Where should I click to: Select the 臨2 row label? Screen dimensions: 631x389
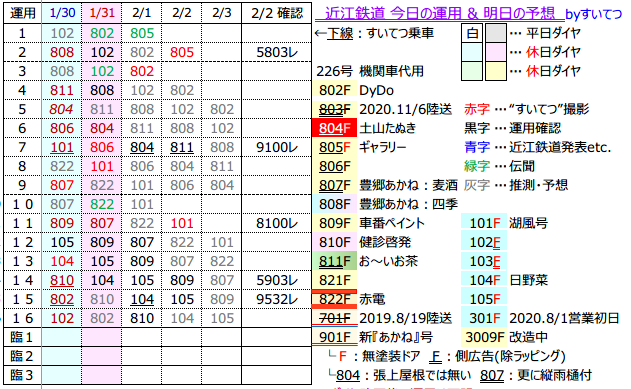click(23, 356)
